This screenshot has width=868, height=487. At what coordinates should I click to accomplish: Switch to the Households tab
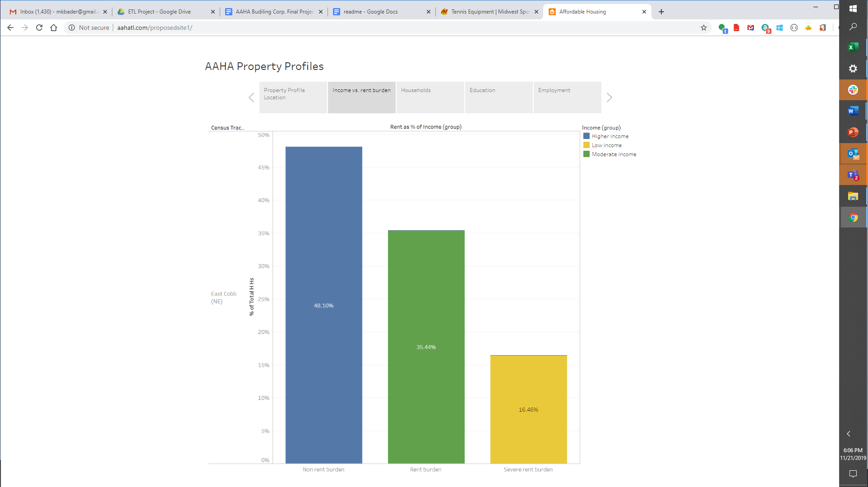[x=430, y=97]
